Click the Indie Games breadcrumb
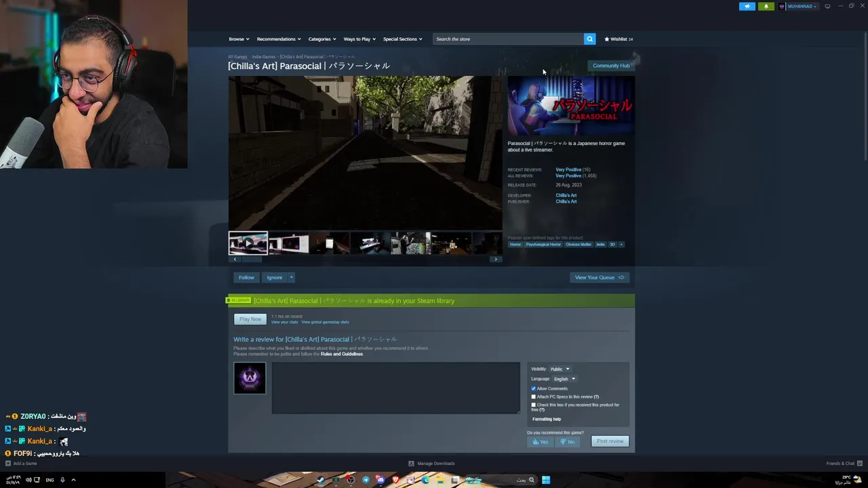868x488 pixels. (264, 57)
